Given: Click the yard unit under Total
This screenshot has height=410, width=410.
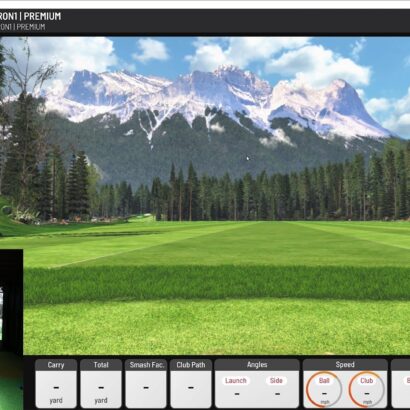Looking at the screenshot, I should [101, 400].
